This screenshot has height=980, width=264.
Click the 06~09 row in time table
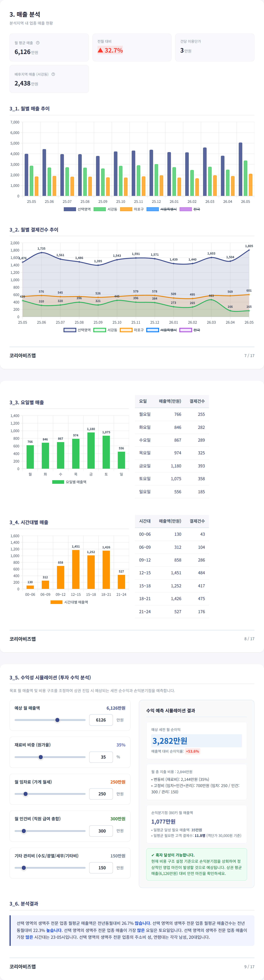[172, 547]
